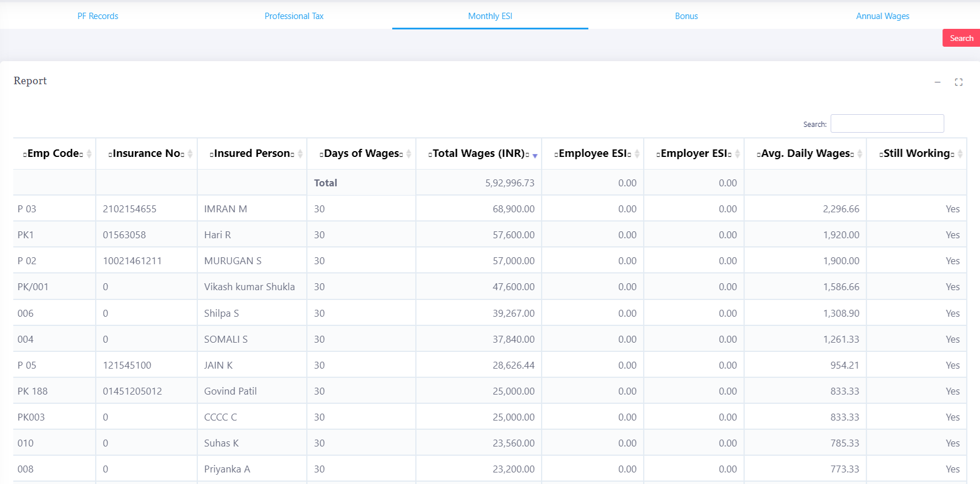Click insured person Shilpa S
980x484 pixels.
221,313
